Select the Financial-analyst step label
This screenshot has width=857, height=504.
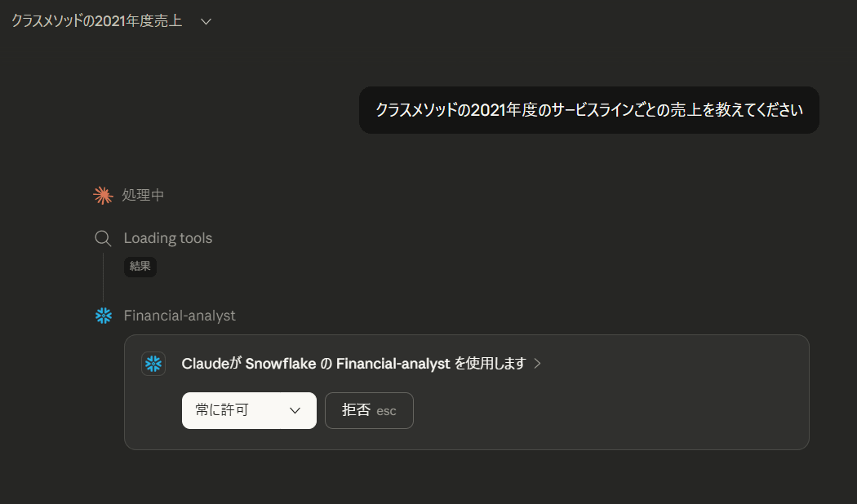point(180,316)
